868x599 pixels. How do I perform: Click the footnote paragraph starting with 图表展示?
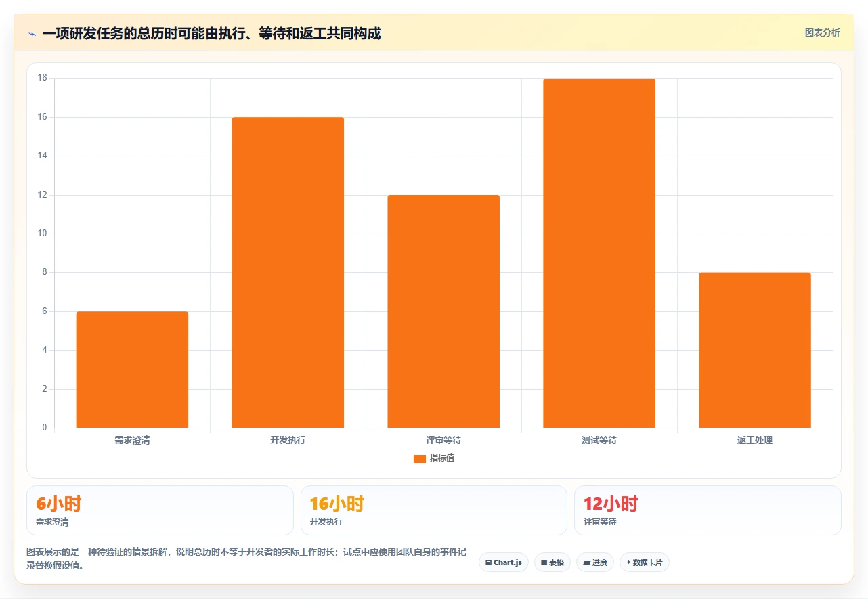(246, 559)
